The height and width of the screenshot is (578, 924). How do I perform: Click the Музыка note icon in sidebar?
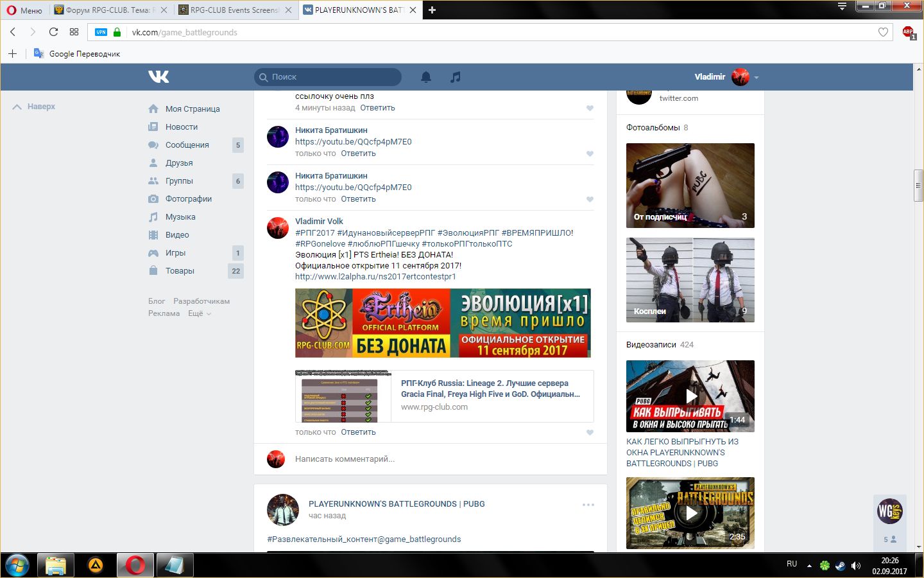point(153,217)
